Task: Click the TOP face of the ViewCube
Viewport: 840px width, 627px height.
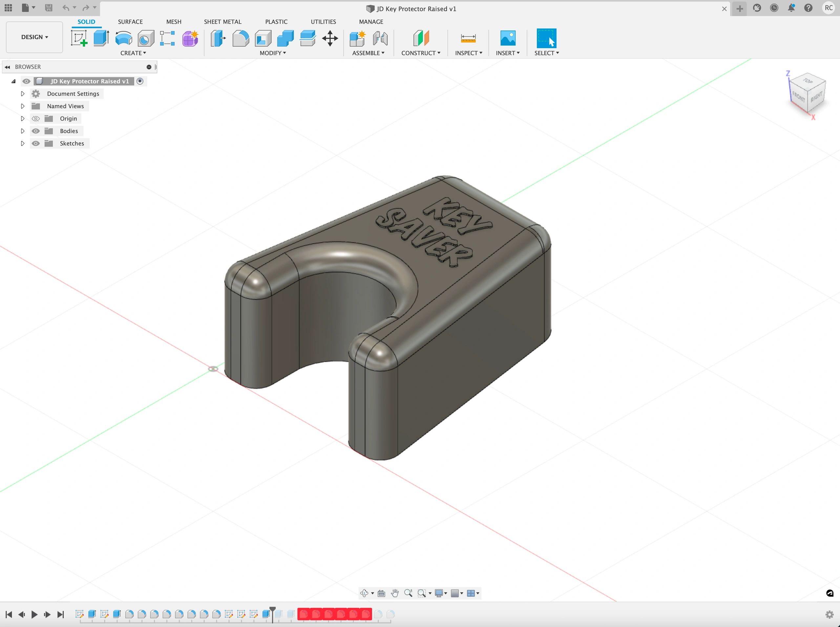Action: click(808, 81)
